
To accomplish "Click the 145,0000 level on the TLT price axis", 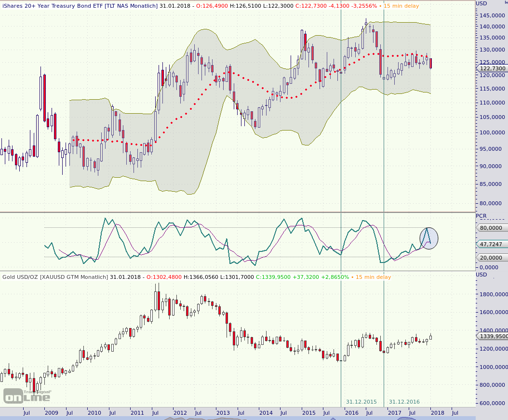I will [x=493, y=15].
